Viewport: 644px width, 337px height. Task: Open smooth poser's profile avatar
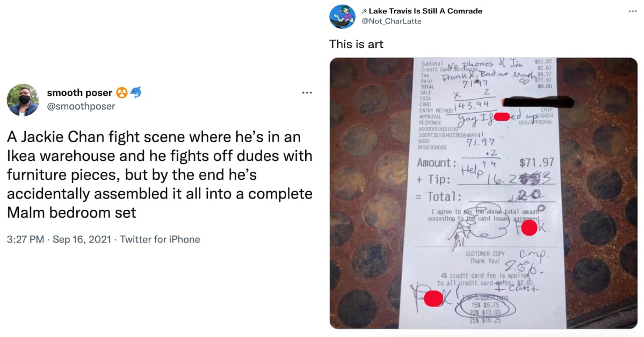click(23, 100)
